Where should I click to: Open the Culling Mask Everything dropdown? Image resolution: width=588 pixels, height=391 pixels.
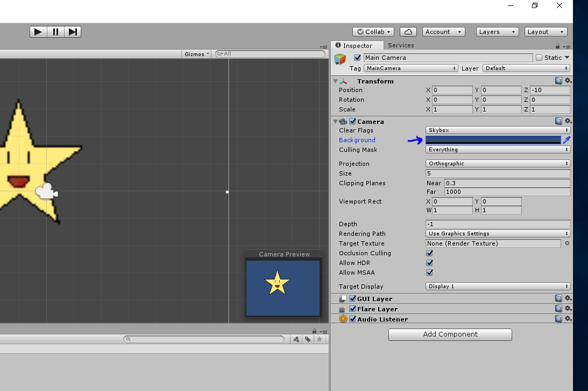pyautogui.click(x=498, y=150)
